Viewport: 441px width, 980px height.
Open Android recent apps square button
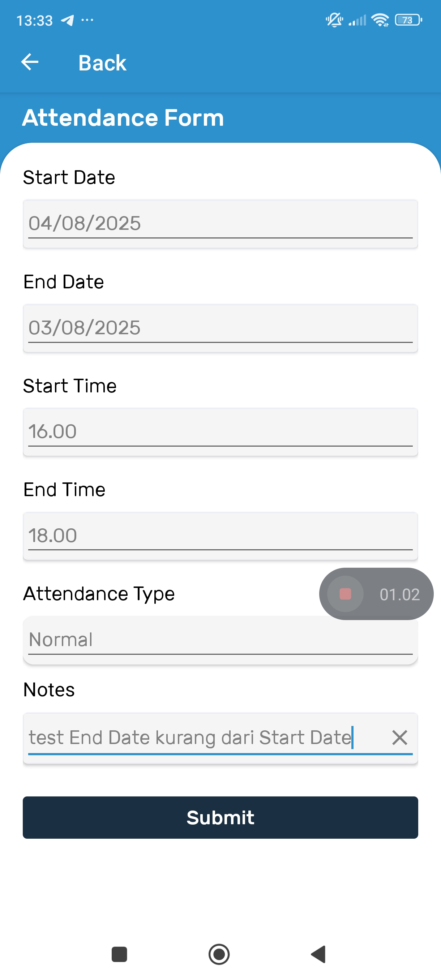point(119,954)
